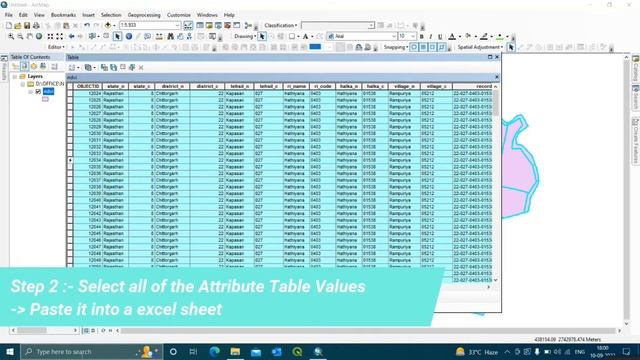Open the Python window
This screenshot has width=640, height=360.
(237, 26)
